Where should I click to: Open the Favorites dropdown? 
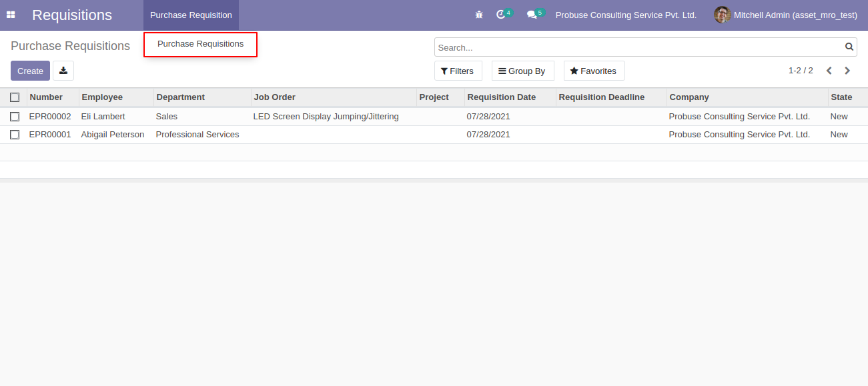click(x=594, y=71)
